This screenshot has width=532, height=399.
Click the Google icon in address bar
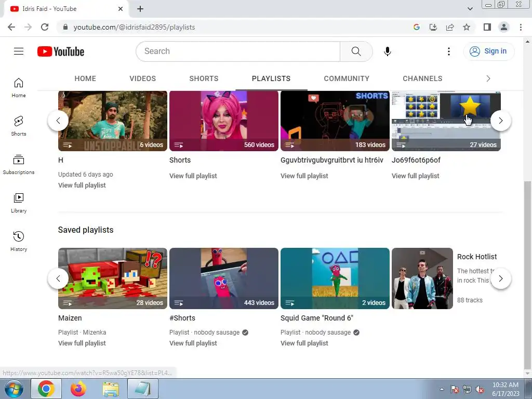[x=417, y=27]
